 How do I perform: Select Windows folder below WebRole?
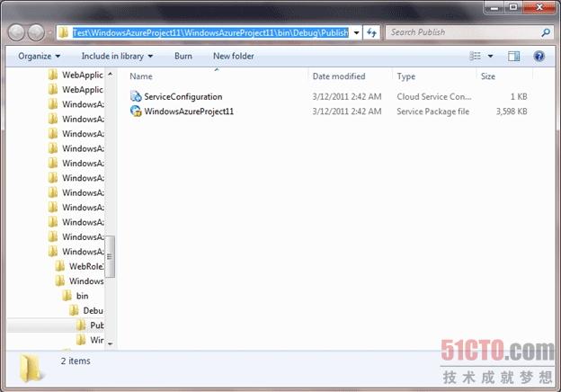(86, 281)
